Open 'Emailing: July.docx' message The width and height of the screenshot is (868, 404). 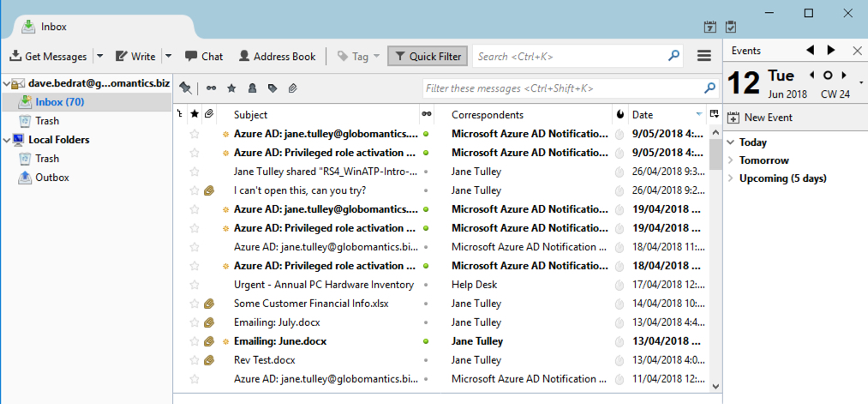coord(278,323)
